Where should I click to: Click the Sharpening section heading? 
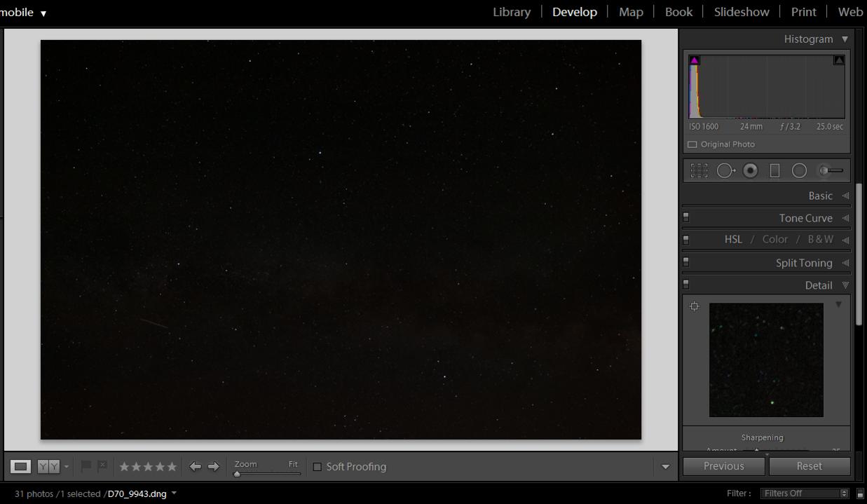(762, 437)
